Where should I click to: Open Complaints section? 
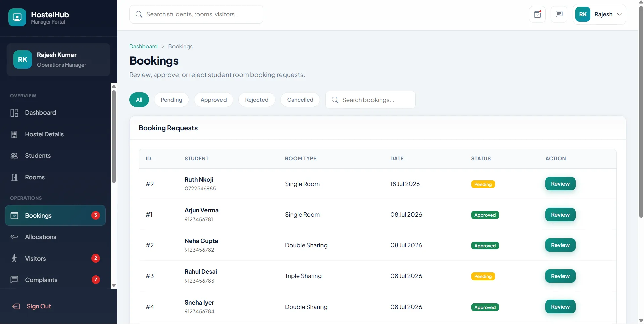[55, 280]
